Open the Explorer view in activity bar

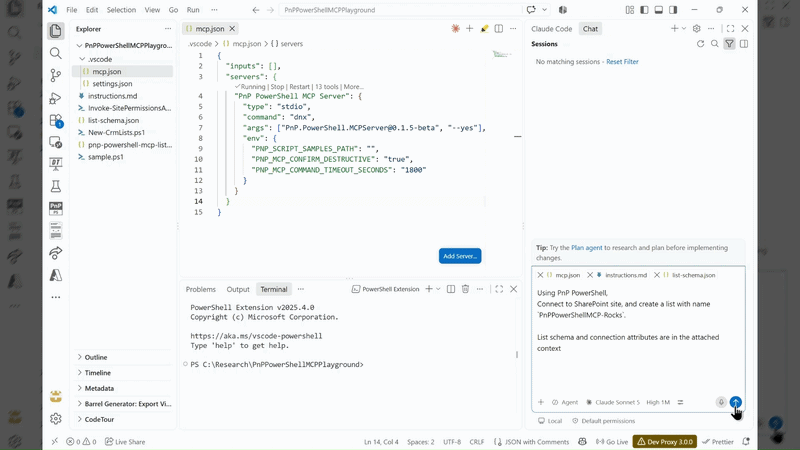[56, 31]
